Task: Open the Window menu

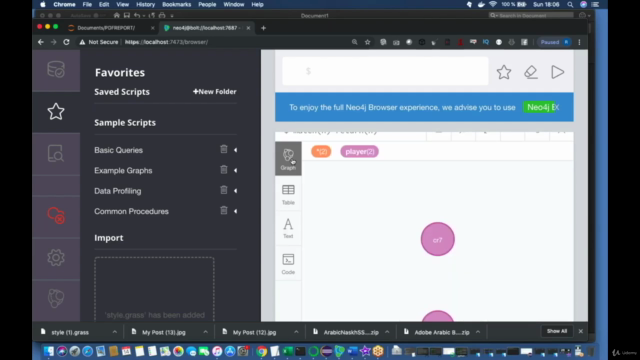Action: [x=233, y=4]
